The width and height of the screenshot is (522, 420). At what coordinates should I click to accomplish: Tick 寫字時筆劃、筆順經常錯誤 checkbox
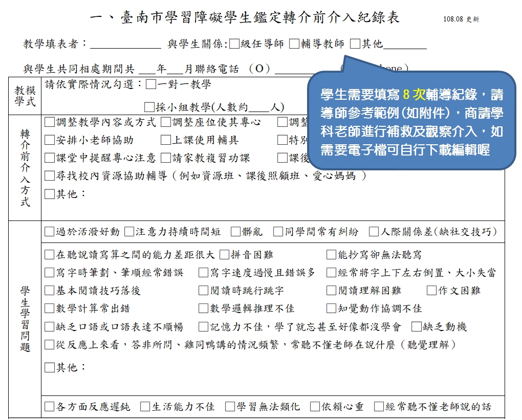click(x=50, y=273)
